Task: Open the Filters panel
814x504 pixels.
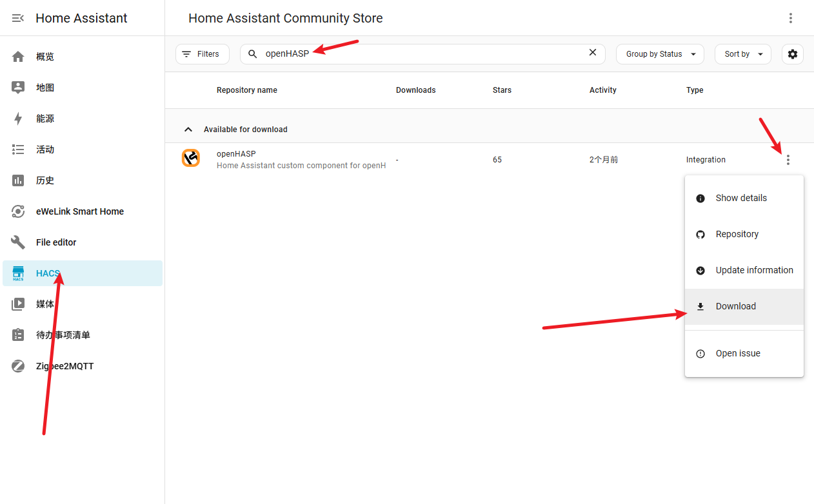Action: click(203, 54)
